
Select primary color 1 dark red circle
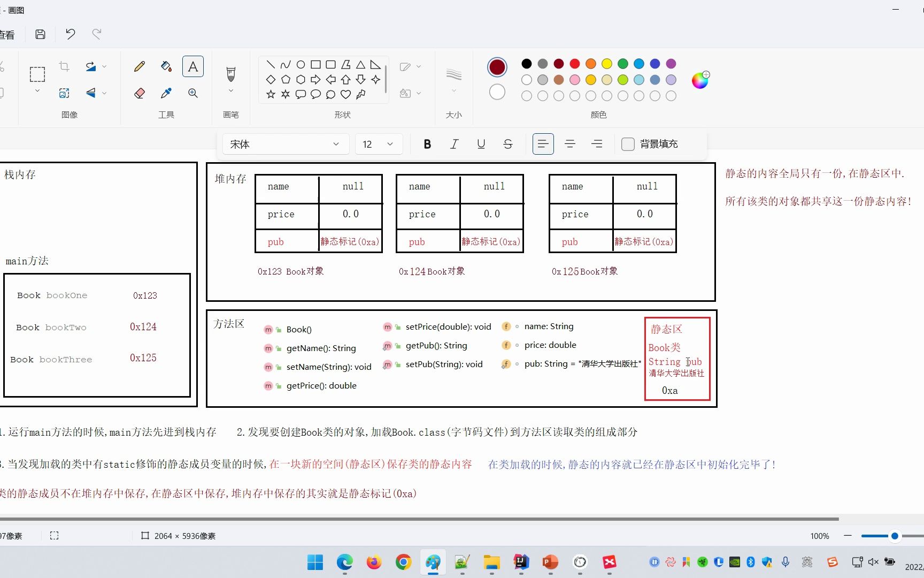coord(497,67)
